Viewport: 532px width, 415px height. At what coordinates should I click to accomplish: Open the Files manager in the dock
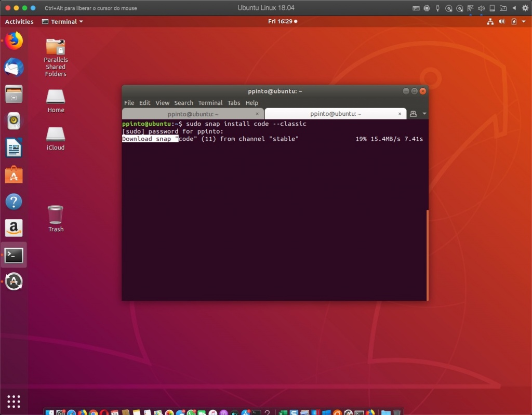[14, 94]
